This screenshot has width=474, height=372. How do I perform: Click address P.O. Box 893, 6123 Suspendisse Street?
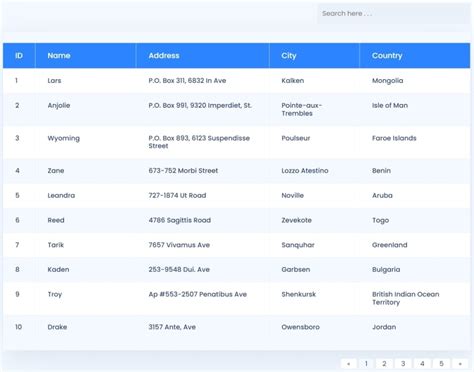point(199,142)
